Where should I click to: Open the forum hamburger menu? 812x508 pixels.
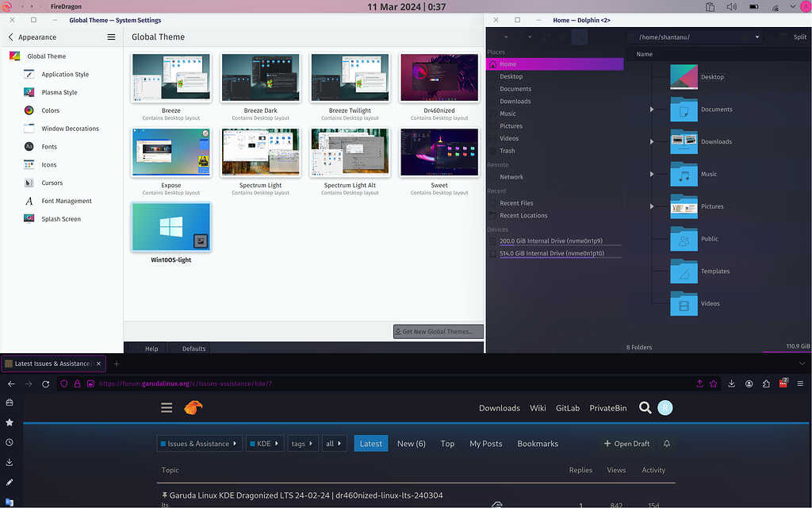(167, 408)
